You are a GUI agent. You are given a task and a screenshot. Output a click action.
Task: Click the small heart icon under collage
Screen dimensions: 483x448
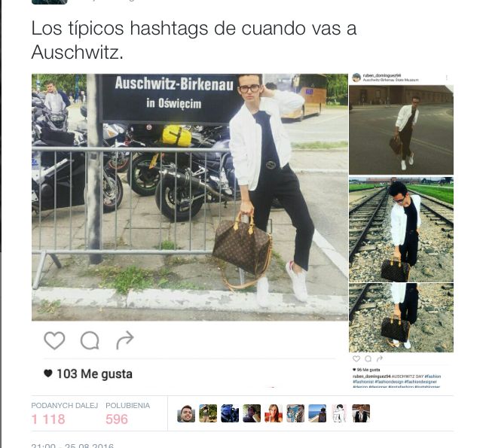(356, 358)
